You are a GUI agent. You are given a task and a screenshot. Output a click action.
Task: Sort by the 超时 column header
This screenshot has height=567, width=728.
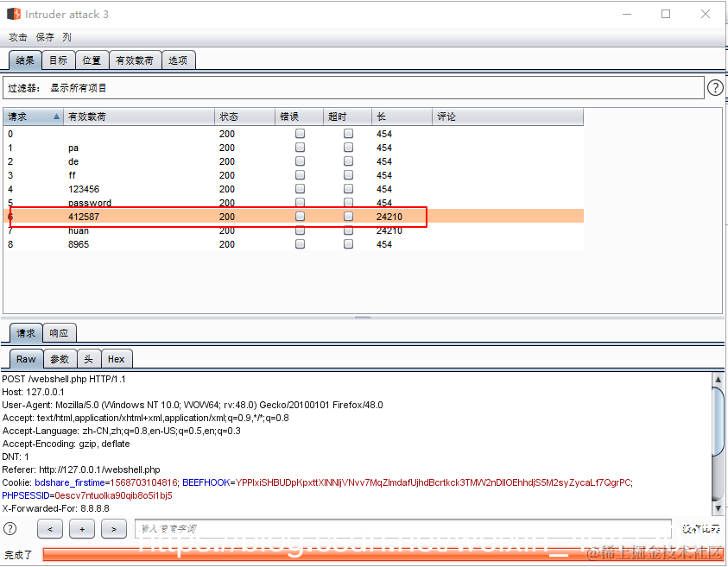click(348, 117)
